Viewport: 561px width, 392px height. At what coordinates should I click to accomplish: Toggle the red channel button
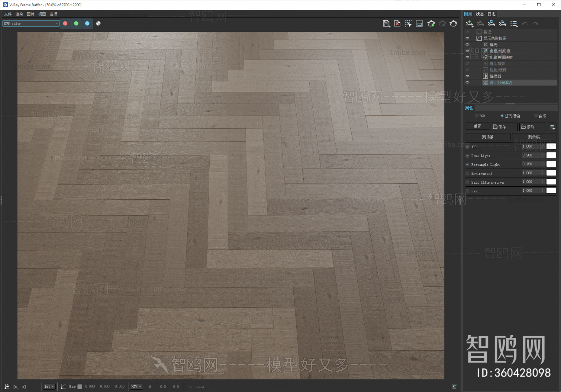tap(65, 23)
